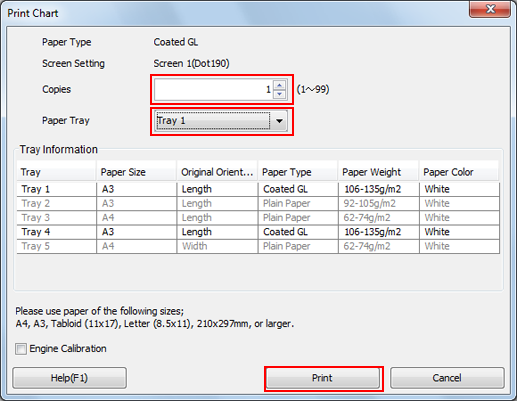Select the Tray 4 row in table
Screen dimensions: 517x401
pyautogui.click(x=258, y=232)
